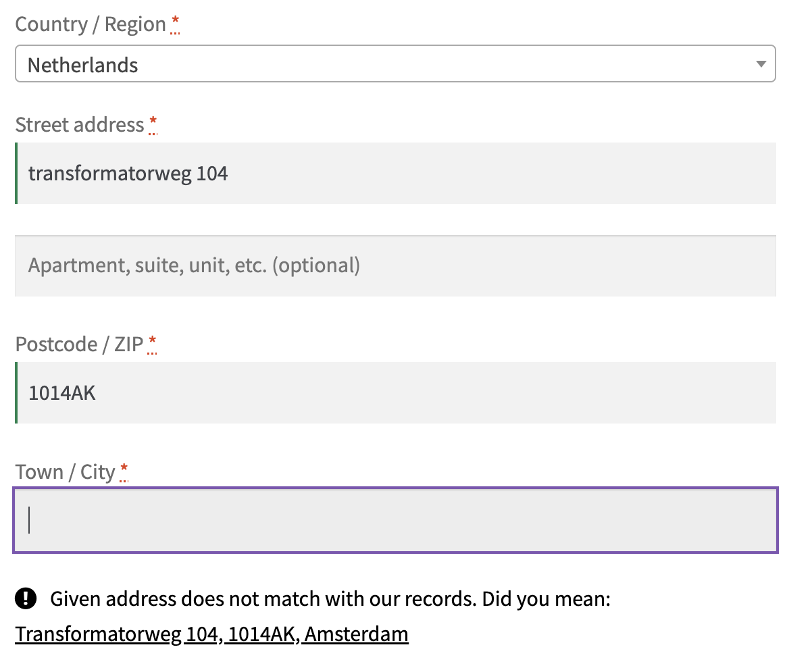Click required asterisk beside Town / City
Screen dimensions: 812x666
124,471
